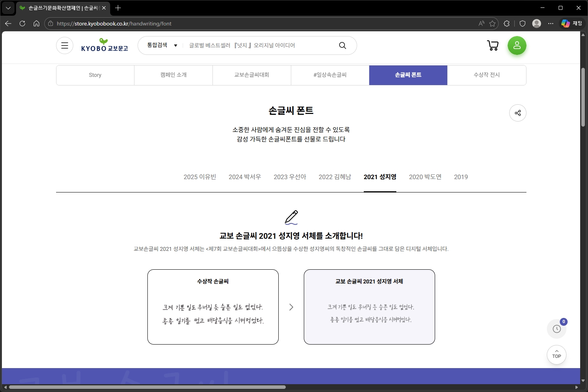The height and width of the screenshot is (392, 588).
Task: Click the pencil illustration icon
Action: click(291, 218)
